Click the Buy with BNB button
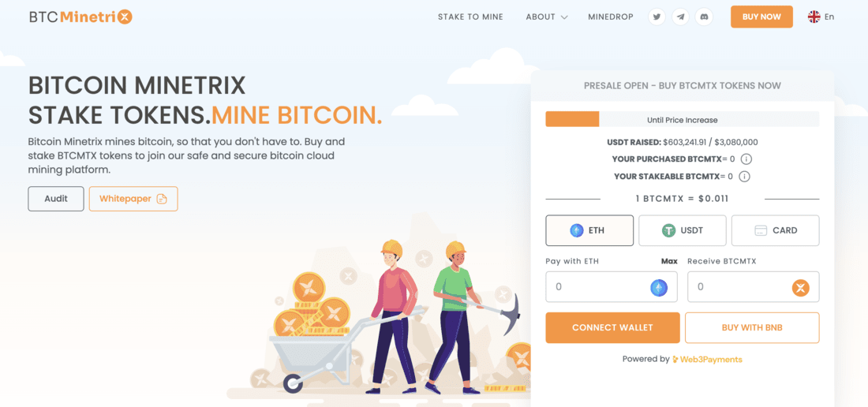868x407 pixels. 752,328
